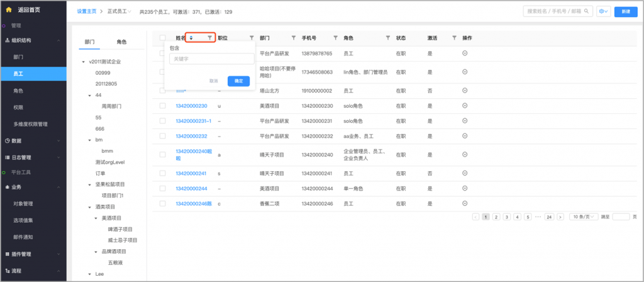Open the filter icon for 角色 column

click(387, 38)
